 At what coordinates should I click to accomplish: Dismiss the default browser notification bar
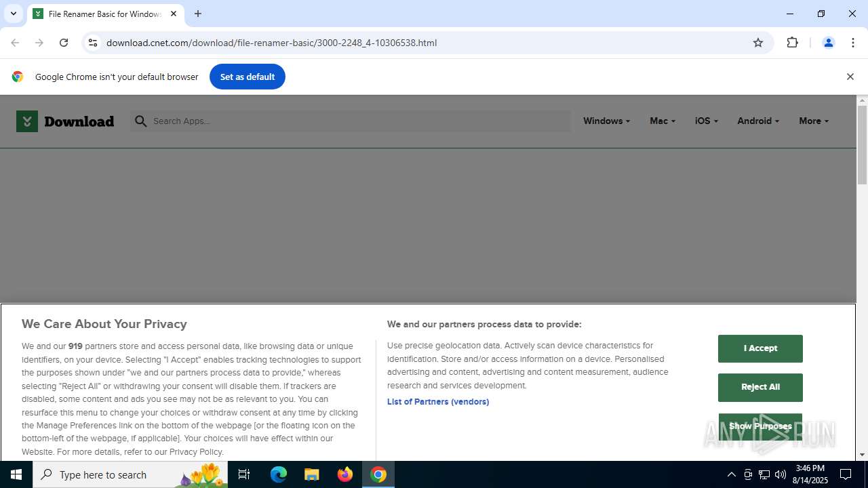click(x=850, y=77)
